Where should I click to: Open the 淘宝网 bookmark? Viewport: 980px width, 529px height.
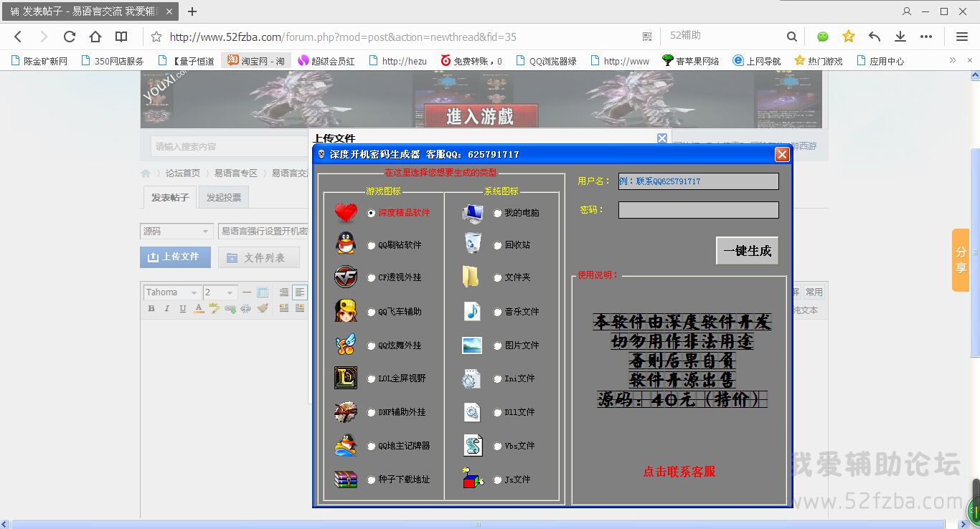click(x=256, y=61)
